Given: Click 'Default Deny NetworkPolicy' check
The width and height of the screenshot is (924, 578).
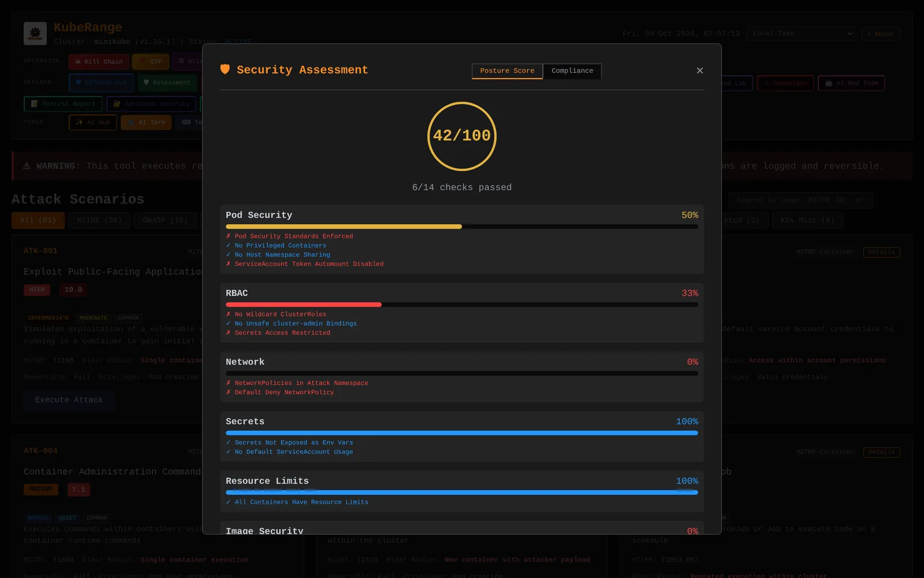Looking at the screenshot, I should 280,392.
